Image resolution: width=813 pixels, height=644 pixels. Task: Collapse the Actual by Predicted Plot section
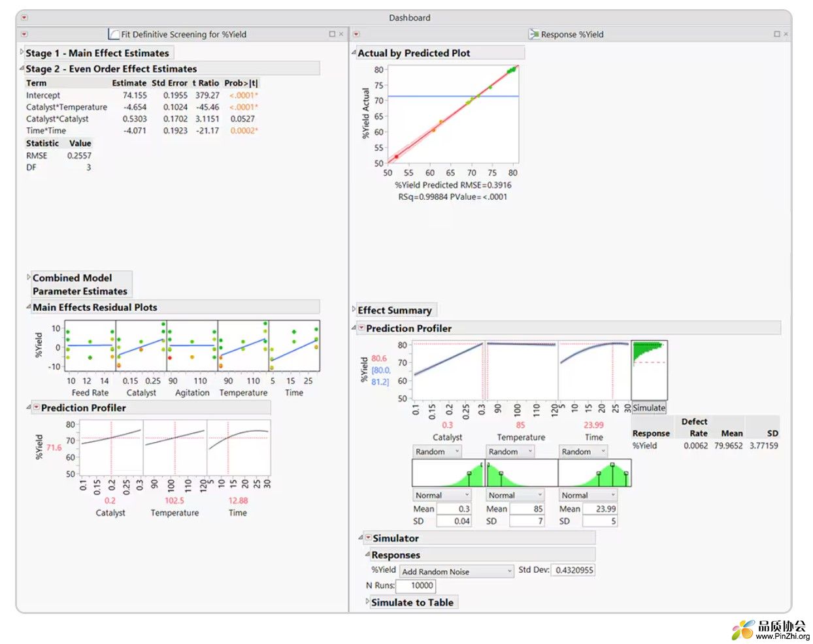click(354, 52)
